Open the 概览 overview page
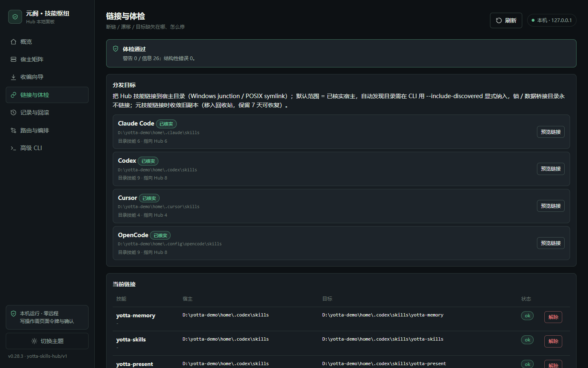 click(x=47, y=42)
